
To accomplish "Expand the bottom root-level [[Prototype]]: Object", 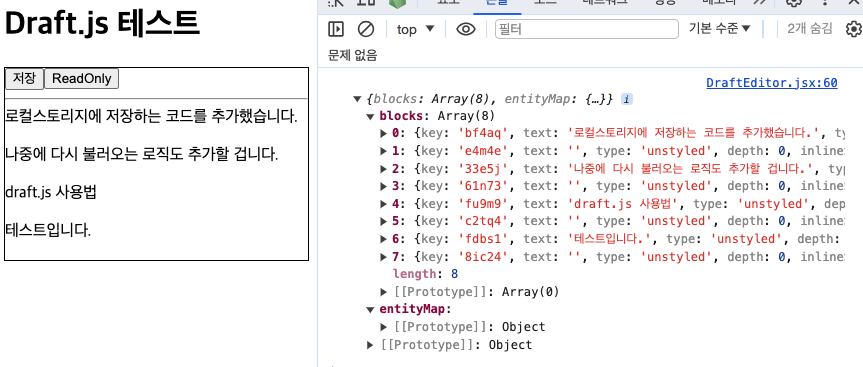I will coord(370,345).
